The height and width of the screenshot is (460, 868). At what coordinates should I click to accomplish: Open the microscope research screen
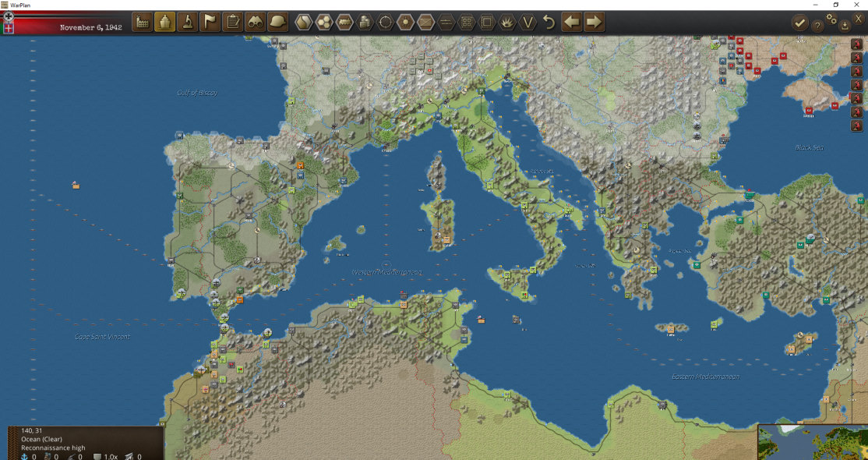[x=188, y=22]
